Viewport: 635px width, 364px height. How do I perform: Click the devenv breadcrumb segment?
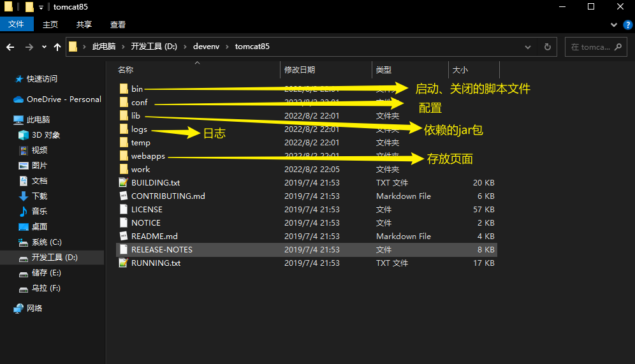[x=206, y=47]
